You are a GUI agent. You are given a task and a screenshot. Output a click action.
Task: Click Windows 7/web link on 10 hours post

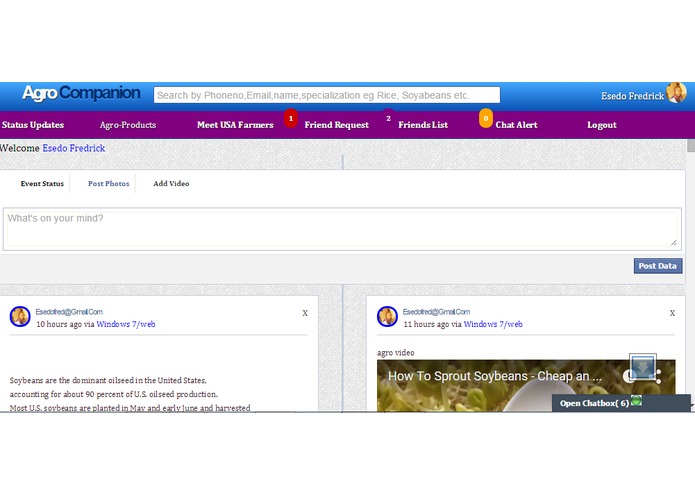coord(126,324)
